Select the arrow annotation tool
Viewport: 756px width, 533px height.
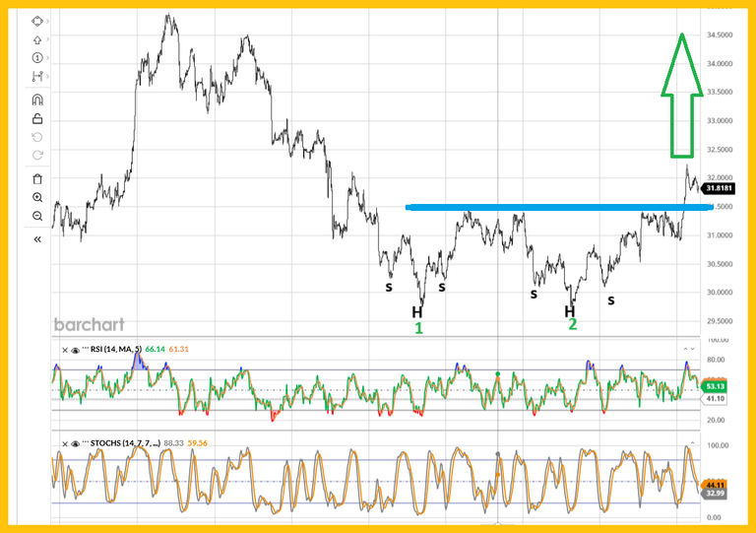(x=37, y=39)
